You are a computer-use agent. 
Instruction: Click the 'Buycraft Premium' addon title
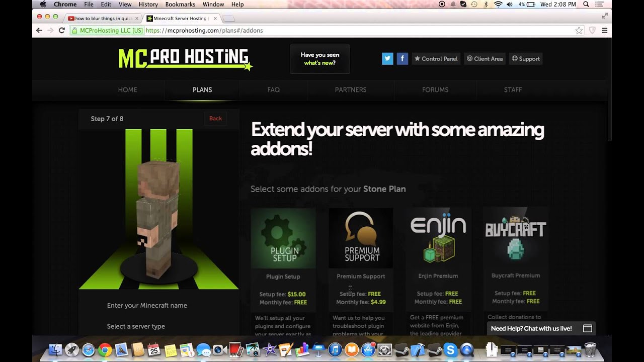click(516, 276)
